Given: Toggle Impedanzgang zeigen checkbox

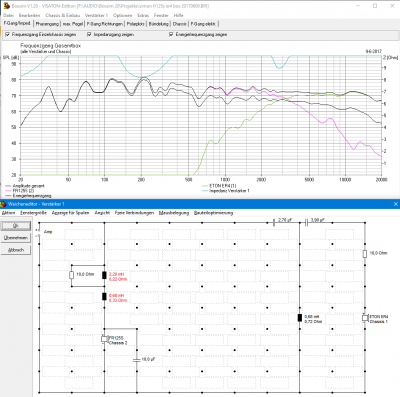Looking at the screenshot, I should pos(89,34).
